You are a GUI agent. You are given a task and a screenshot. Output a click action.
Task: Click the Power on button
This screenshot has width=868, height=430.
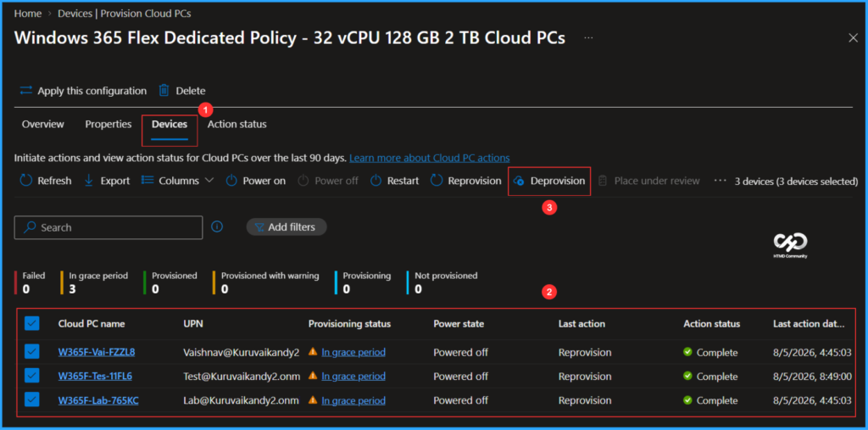pos(256,181)
